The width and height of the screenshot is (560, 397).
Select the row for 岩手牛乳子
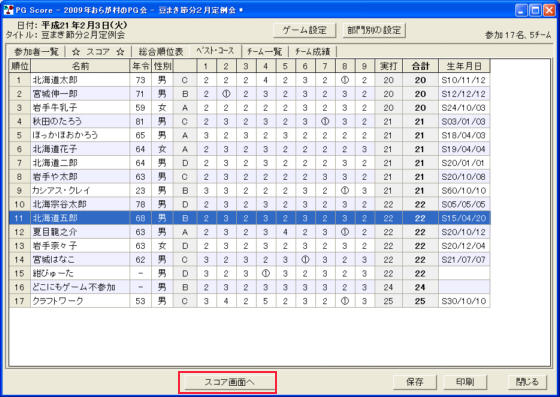(x=249, y=108)
